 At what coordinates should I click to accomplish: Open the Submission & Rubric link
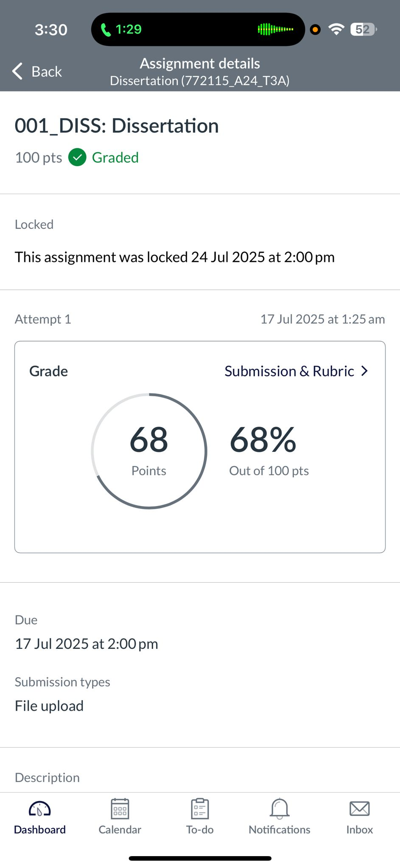pyautogui.click(x=289, y=371)
